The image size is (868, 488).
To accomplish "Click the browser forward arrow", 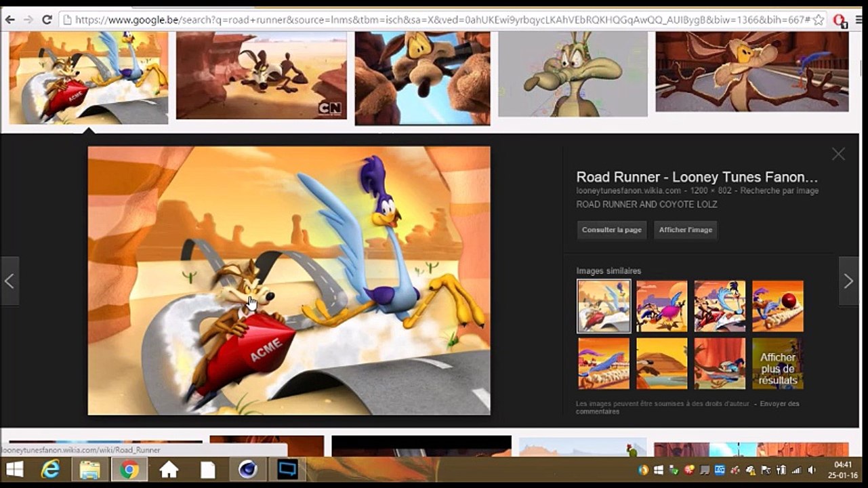I will pos(28,20).
